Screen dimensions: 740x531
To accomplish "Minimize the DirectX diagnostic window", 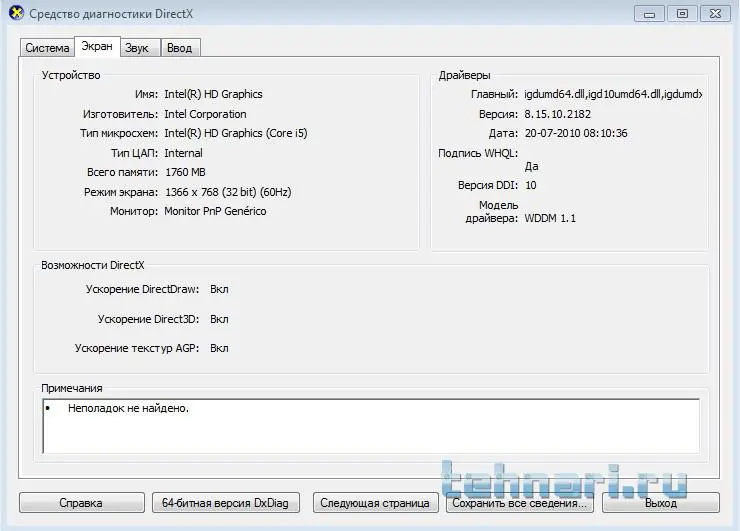I will tap(649, 14).
